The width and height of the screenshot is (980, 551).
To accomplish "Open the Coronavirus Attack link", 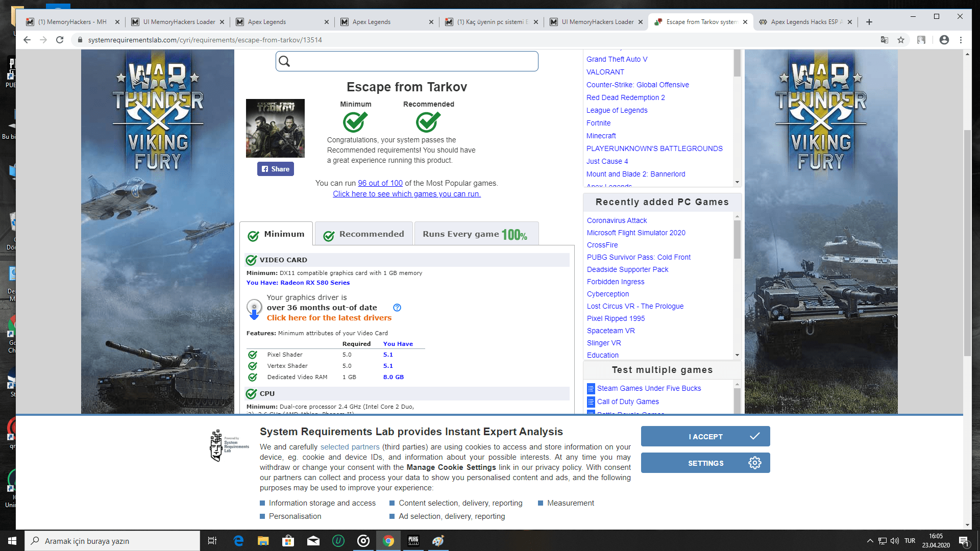I will click(x=617, y=220).
